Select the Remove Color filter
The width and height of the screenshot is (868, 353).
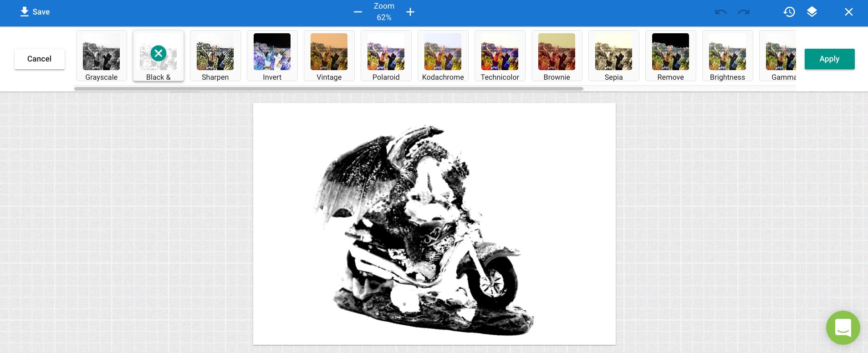[671, 56]
